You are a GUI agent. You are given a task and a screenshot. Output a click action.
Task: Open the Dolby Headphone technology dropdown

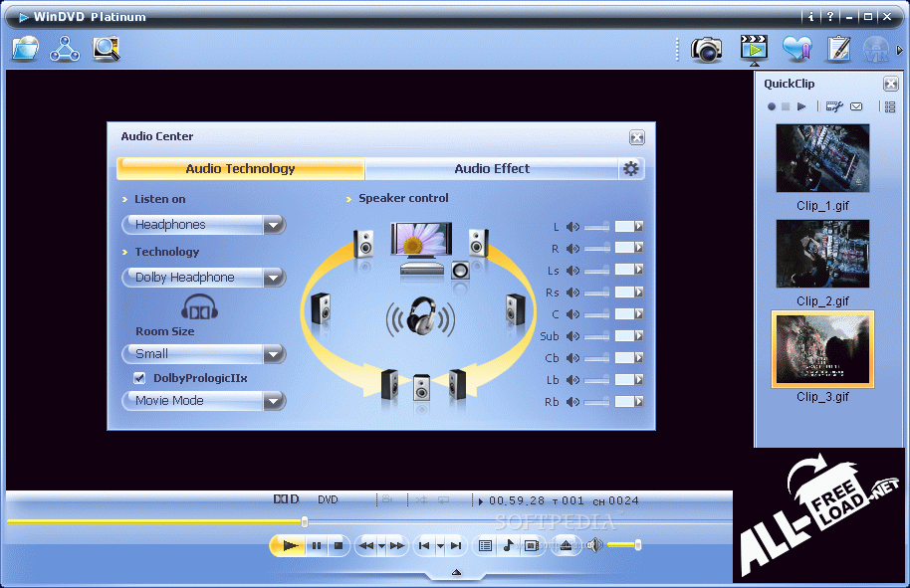(274, 278)
